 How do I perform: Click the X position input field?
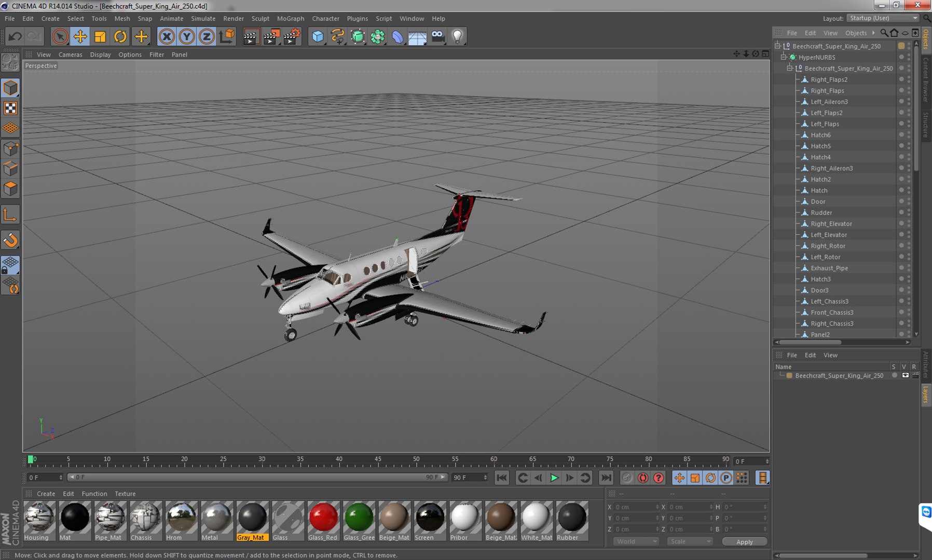tap(636, 507)
